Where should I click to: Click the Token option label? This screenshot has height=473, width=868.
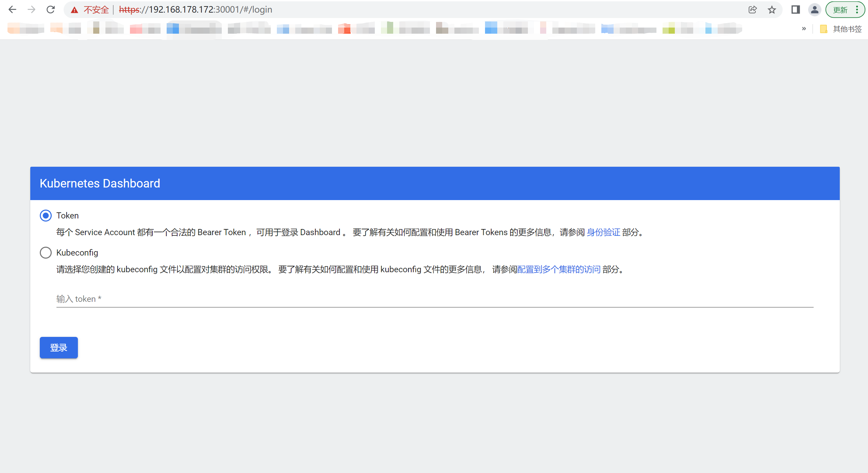click(67, 215)
